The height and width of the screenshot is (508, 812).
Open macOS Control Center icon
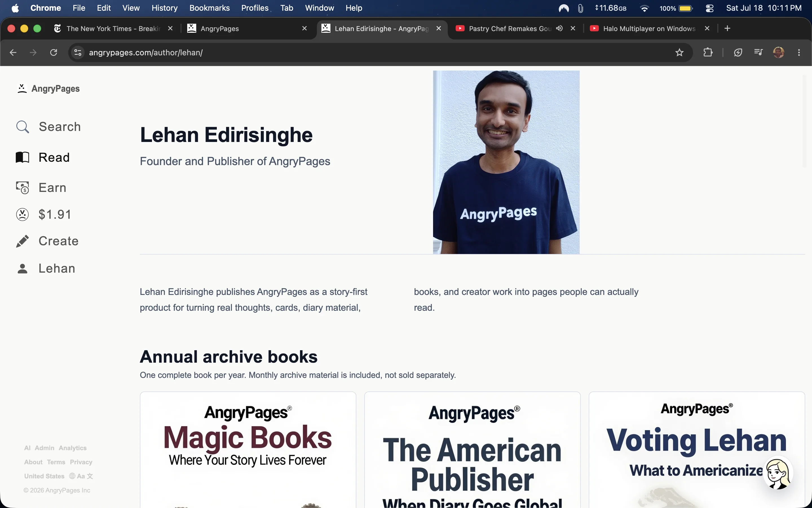click(x=709, y=8)
